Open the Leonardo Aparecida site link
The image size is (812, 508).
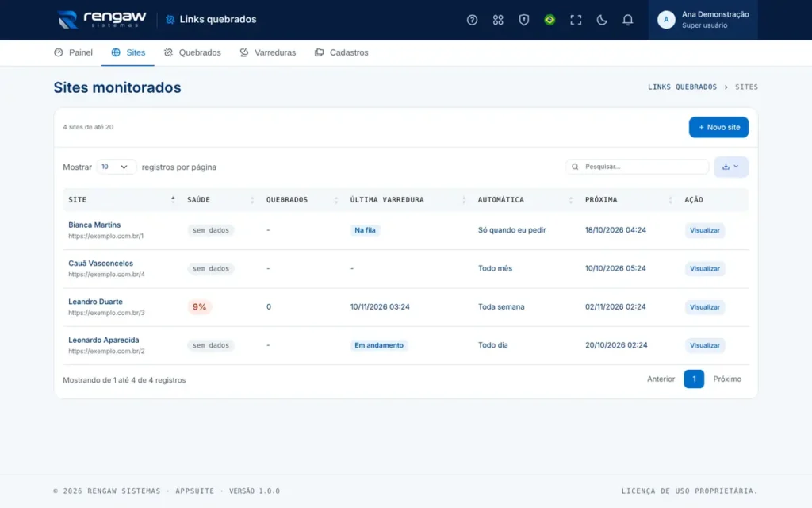tap(104, 340)
